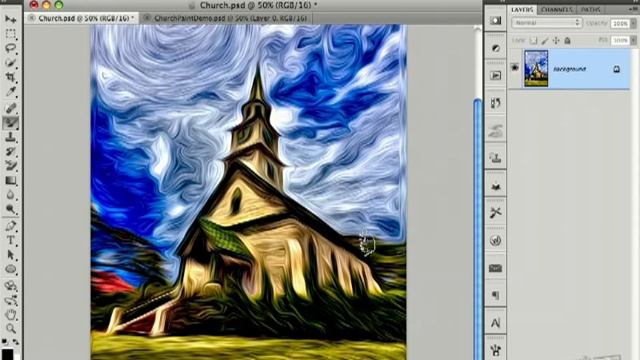Viewport: 640px width, 360px height.
Task: Click the Background layer lock icon
Action: (x=617, y=69)
